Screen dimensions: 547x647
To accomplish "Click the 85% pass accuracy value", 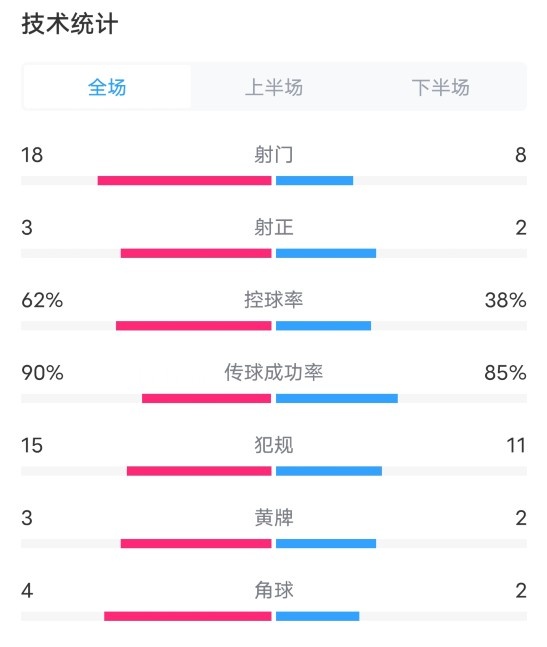I will 505,373.
